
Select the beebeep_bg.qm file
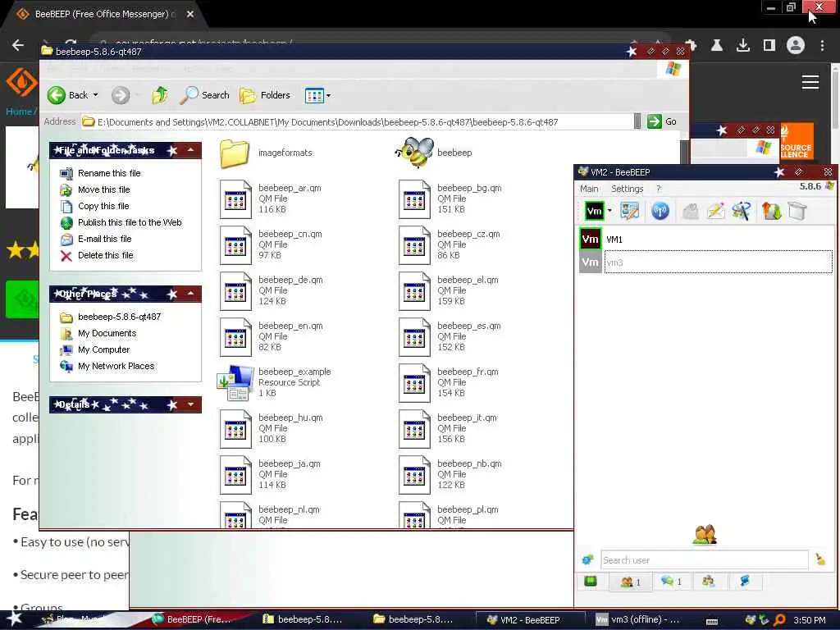click(x=450, y=199)
